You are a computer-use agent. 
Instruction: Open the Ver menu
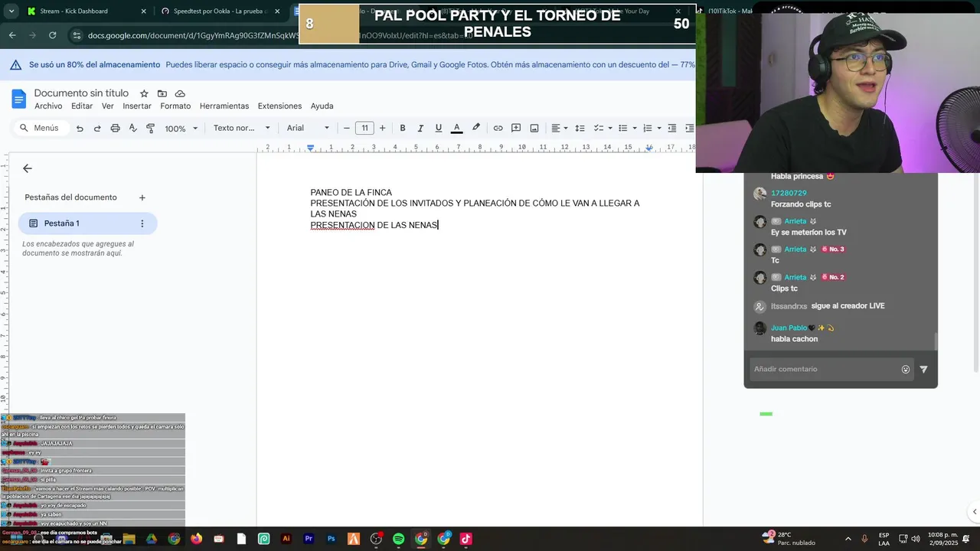[108, 106]
